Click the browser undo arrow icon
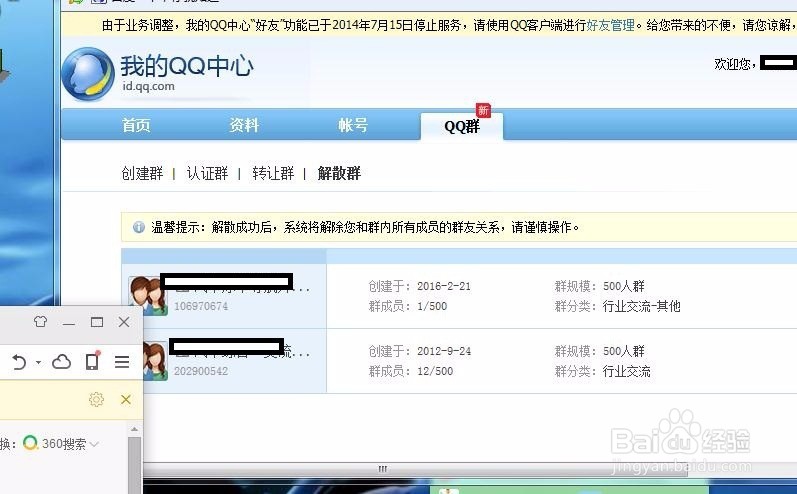797x494 pixels. pyautogui.click(x=19, y=362)
